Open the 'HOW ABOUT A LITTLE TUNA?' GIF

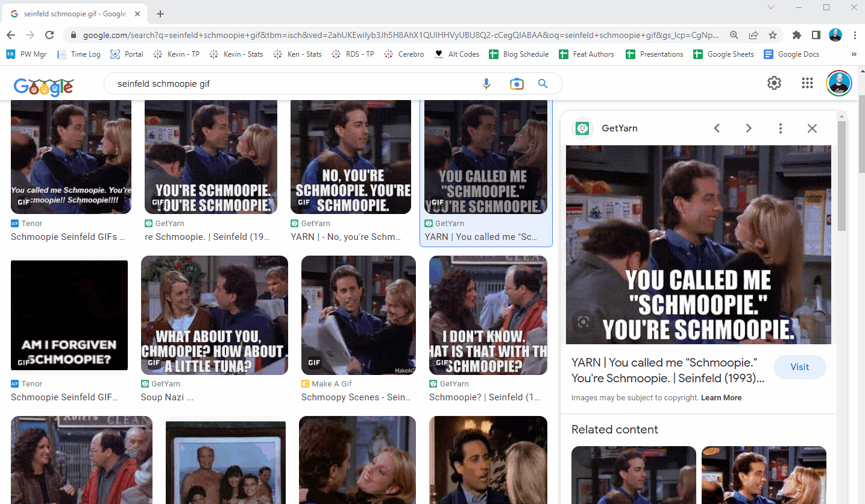point(215,315)
